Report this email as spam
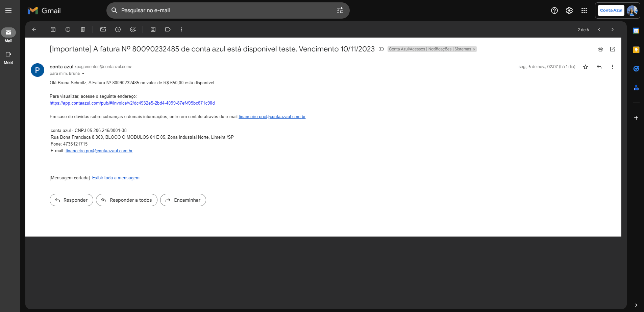Viewport: 644px width, 312px height. tap(68, 29)
